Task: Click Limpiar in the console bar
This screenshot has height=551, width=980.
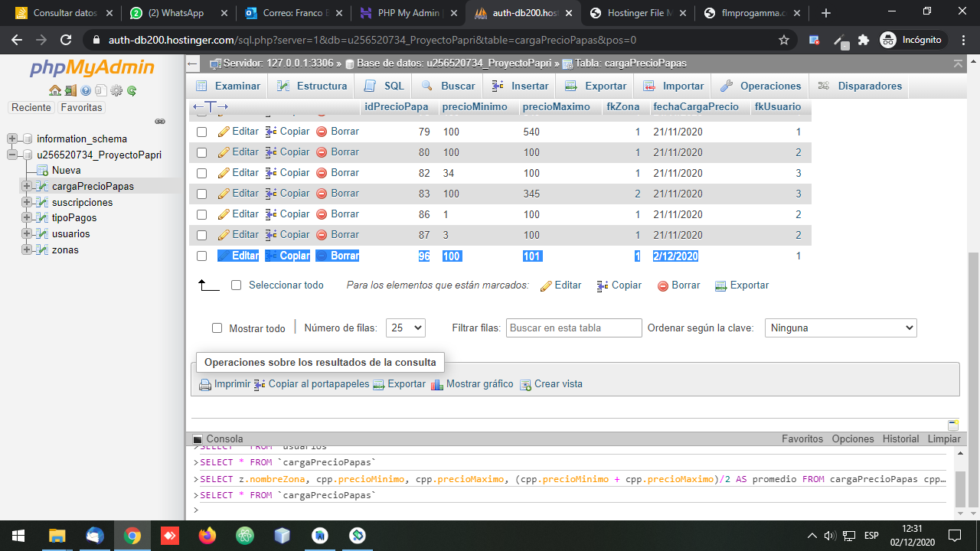Action: 944,439
